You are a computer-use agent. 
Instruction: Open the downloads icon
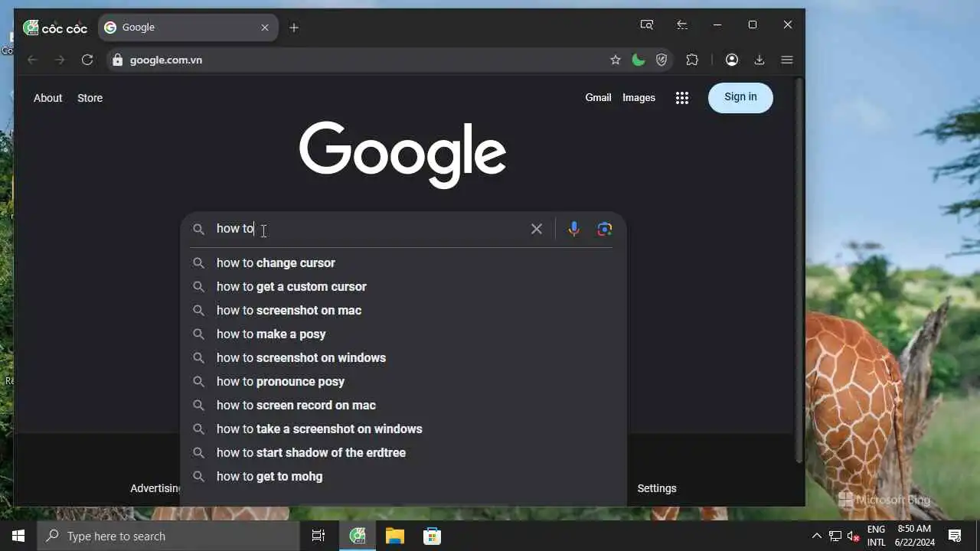[x=759, y=60]
